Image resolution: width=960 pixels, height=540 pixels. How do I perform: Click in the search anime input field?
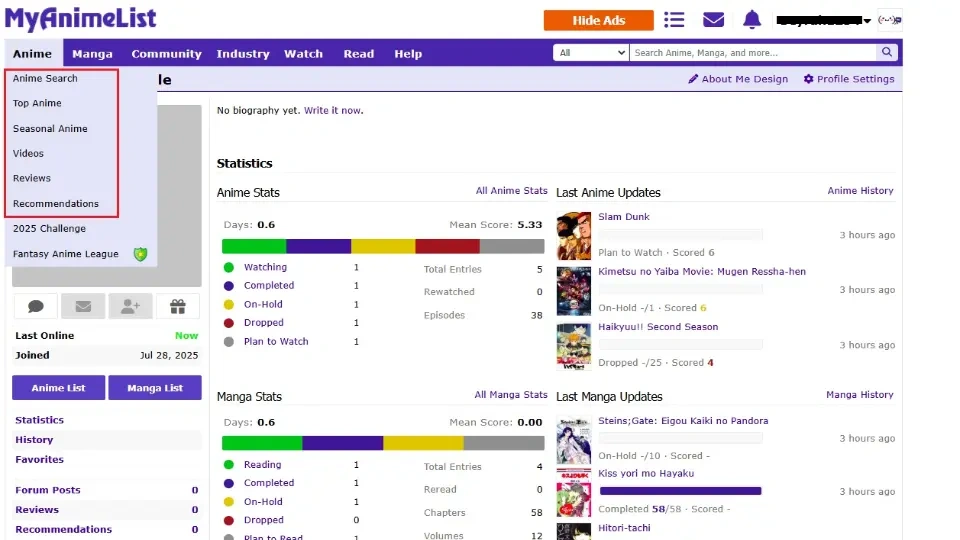click(753, 53)
